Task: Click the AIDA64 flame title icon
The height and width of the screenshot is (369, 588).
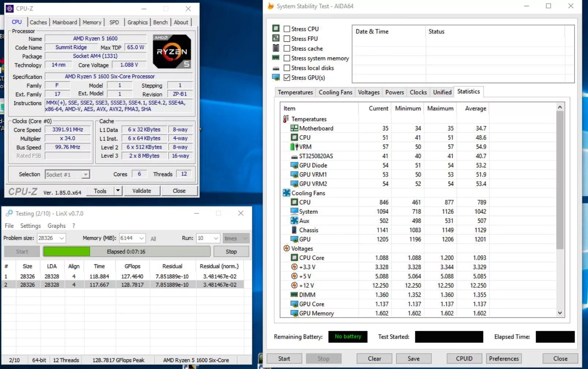Action: coord(271,6)
